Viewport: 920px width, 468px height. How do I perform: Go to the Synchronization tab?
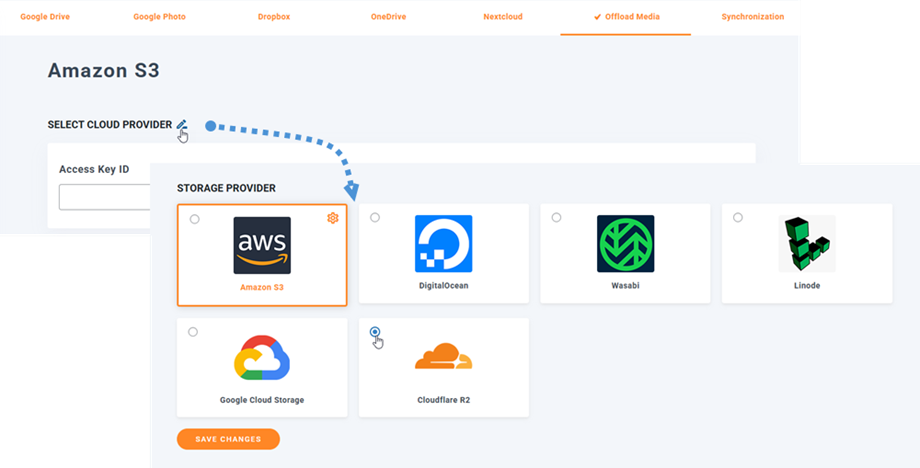pos(752,17)
